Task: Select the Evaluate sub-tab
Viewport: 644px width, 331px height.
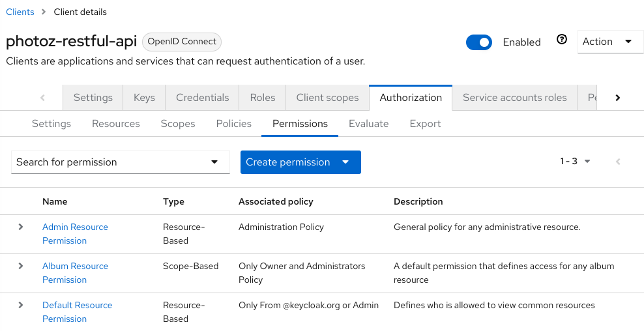Action: pos(368,124)
